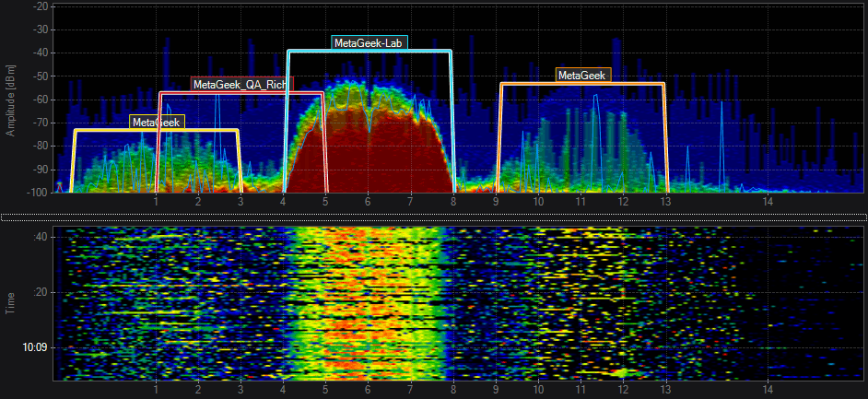Screen dimensions: 868x399
Task: Click the -60 amplitude axis value
Action: pyautogui.click(x=41, y=100)
